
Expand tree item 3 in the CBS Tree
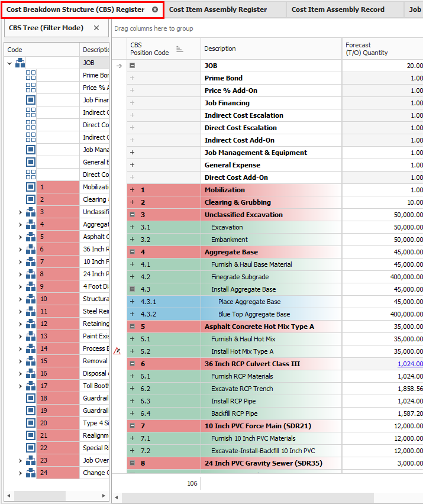point(20,212)
